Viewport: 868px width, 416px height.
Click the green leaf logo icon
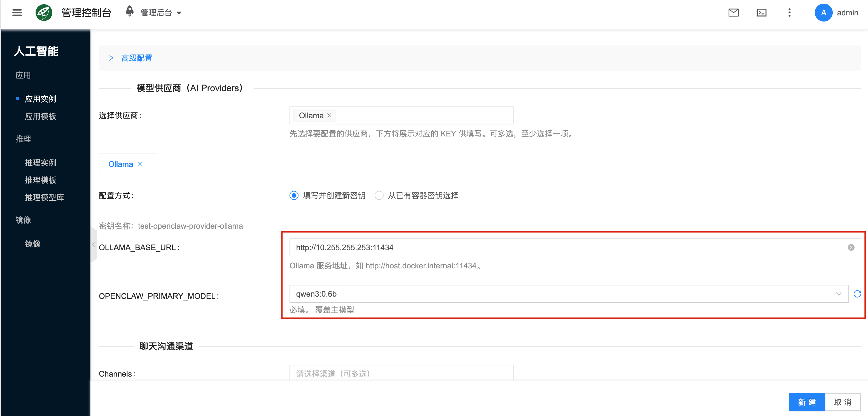tap(44, 13)
